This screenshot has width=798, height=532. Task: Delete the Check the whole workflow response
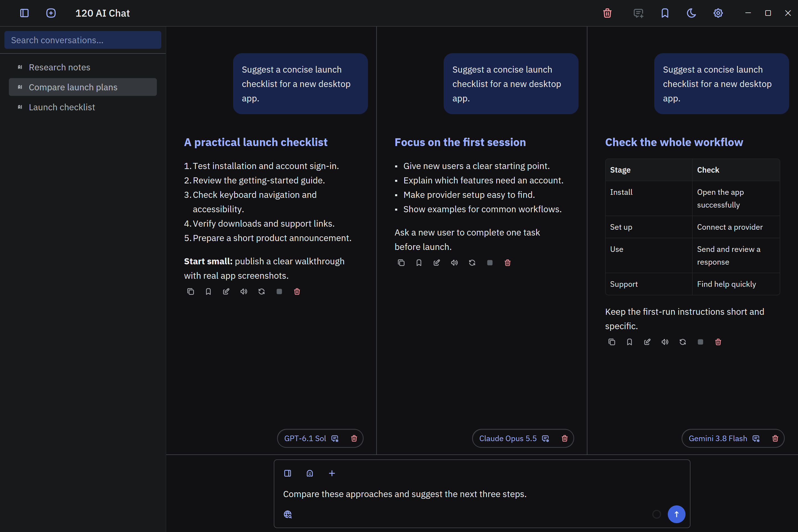coord(718,342)
